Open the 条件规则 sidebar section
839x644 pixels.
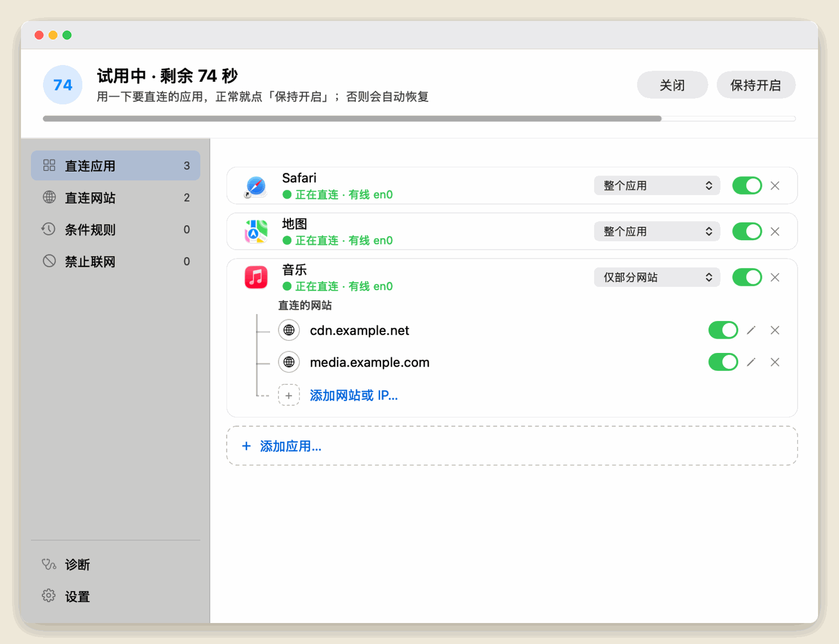(115, 230)
